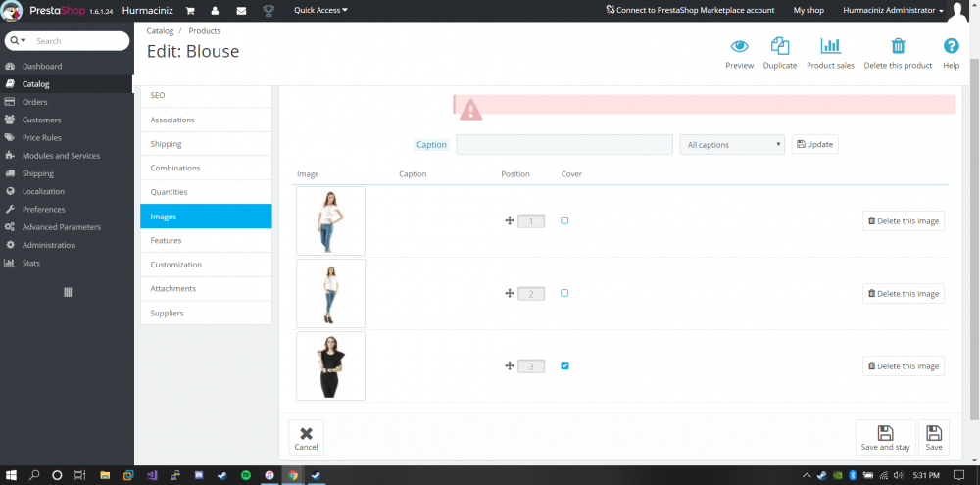Delete the first image
The image size is (980, 485).
[x=904, y=221]
